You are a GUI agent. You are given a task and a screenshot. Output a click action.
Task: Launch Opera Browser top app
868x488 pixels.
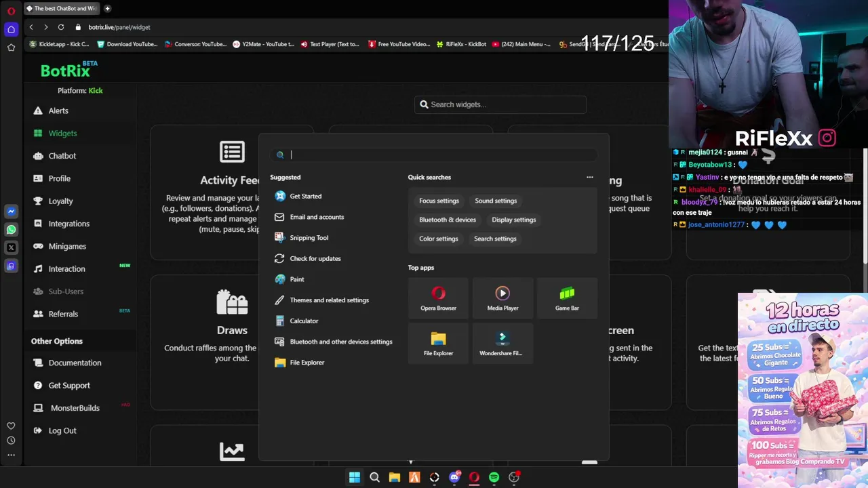[438, 298]
